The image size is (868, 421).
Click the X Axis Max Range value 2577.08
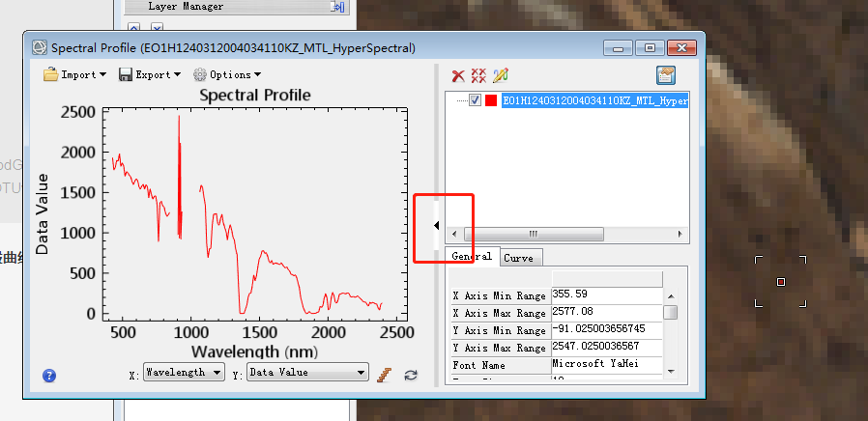[x=607, y=312]
